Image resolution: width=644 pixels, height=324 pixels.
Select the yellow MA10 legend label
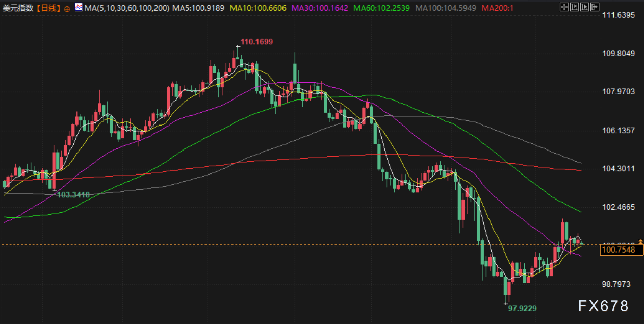pos(258,8)
